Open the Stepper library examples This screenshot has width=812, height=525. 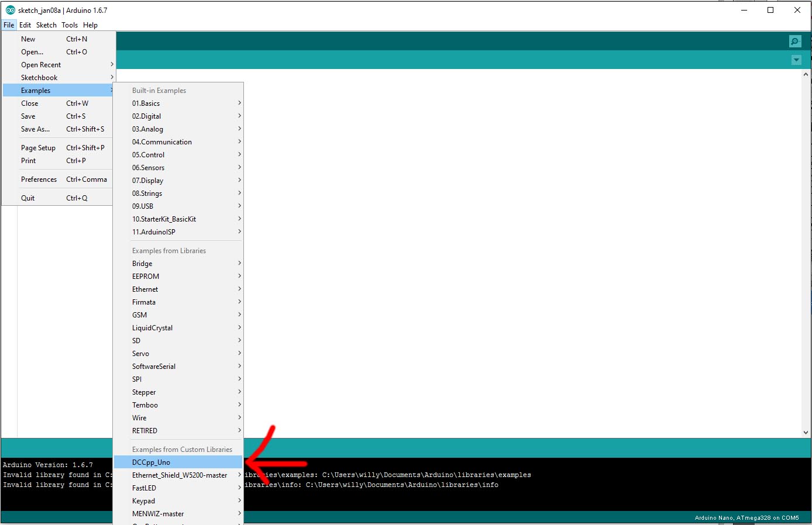(178, 392)
